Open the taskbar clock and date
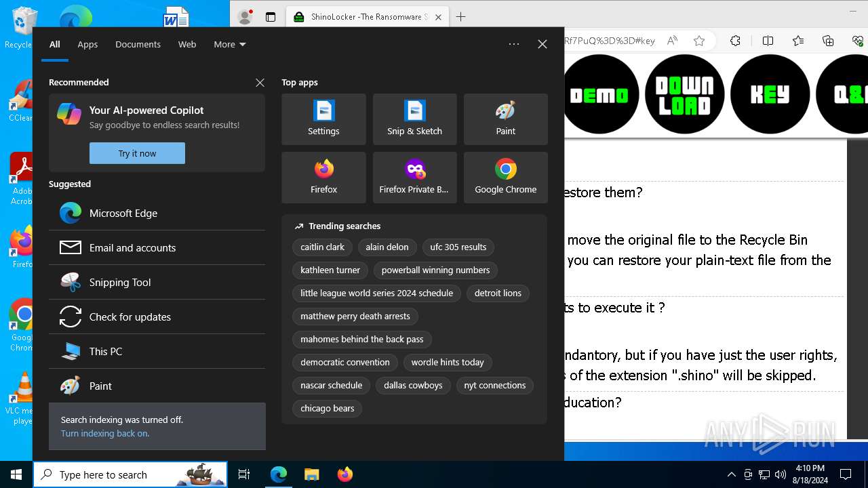The width and height of the screenshot is (868, 488). (810, 474)
